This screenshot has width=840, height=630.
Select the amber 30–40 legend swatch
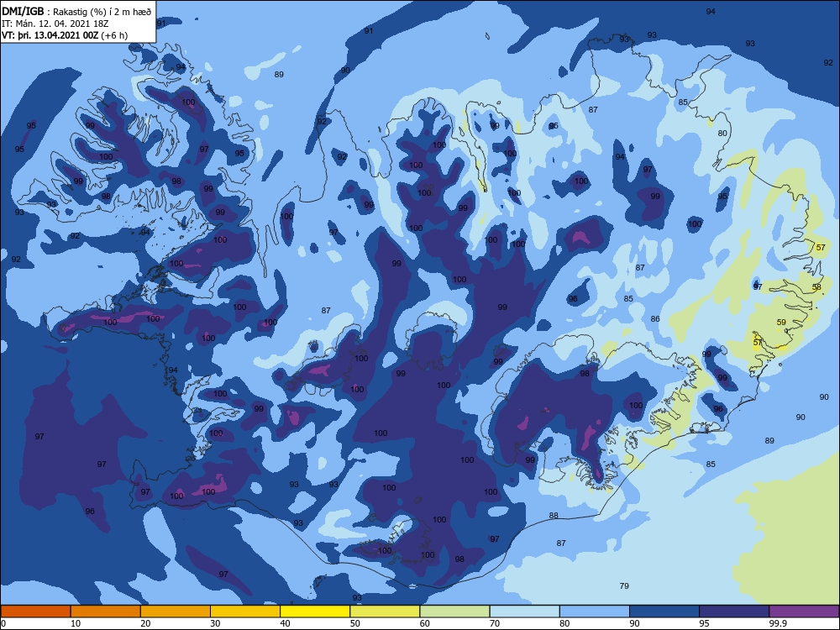pyautogui.click(x=245, y=612)
